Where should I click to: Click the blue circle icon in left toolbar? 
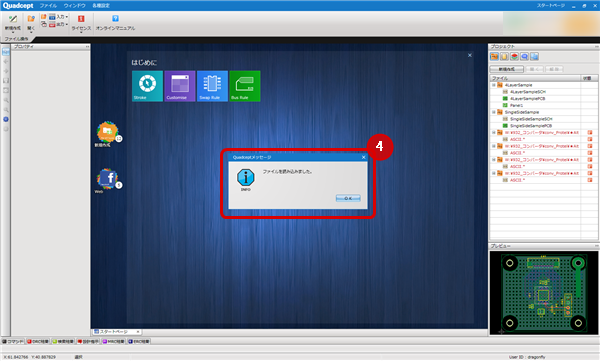click(6, 119)
